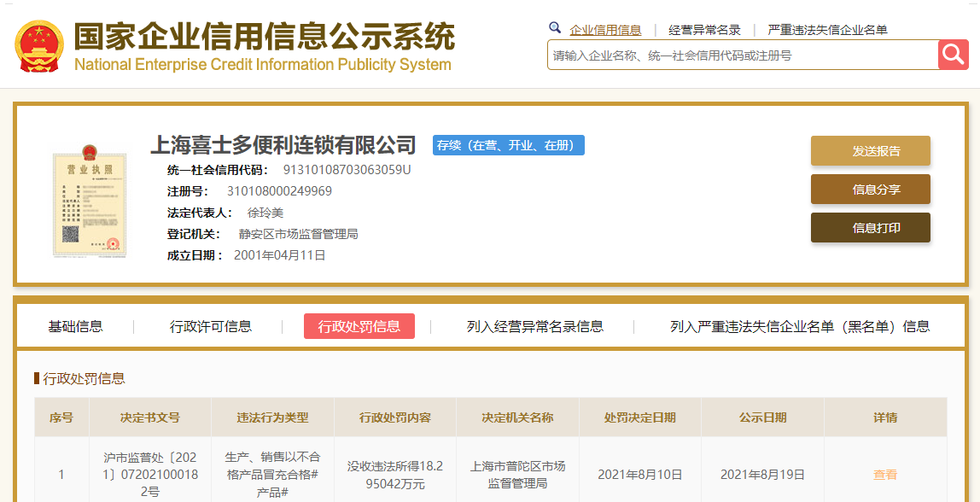
Task: Open the 列入严重违法失信企业名单（黑名单）信息 tab
Action: point(800,326)
